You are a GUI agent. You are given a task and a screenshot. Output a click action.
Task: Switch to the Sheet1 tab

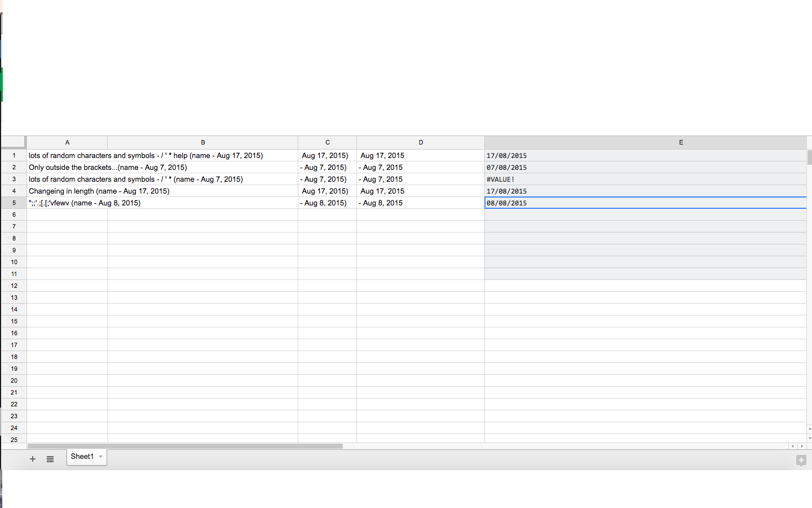click(x=82, y=457)
